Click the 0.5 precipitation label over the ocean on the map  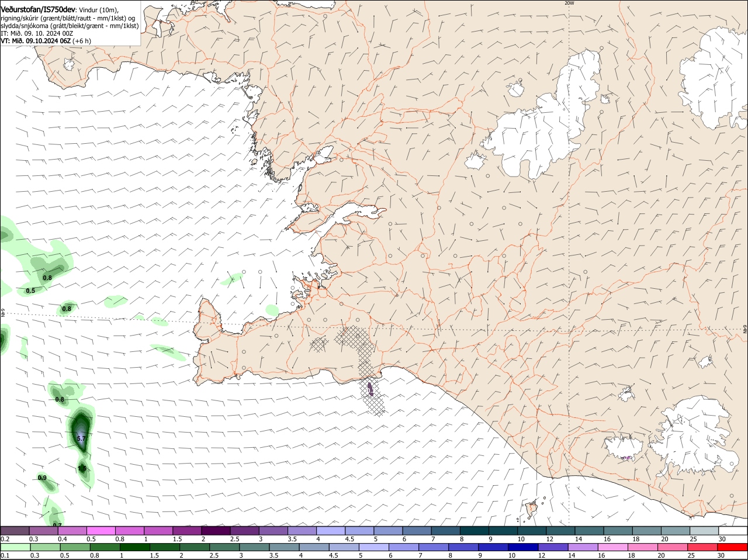tap(30, 291)
